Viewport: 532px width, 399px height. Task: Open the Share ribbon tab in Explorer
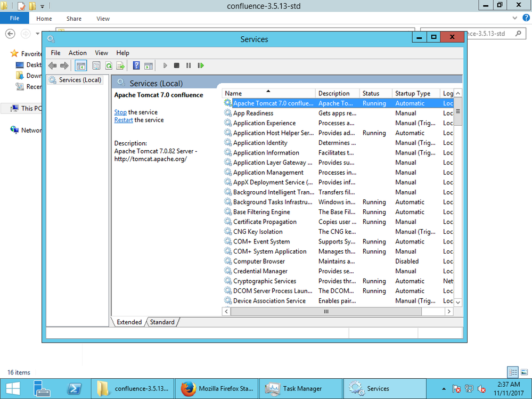73,19
